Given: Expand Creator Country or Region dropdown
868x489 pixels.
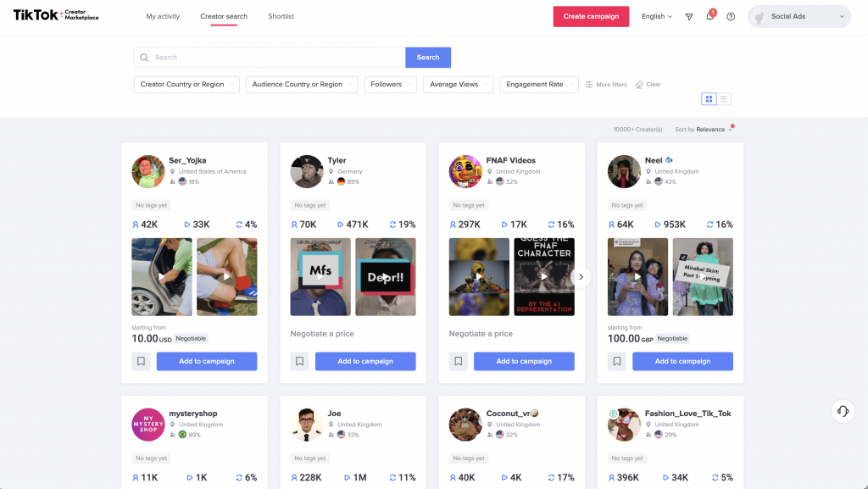Looking at the screenshot, I should coord(186,85).
